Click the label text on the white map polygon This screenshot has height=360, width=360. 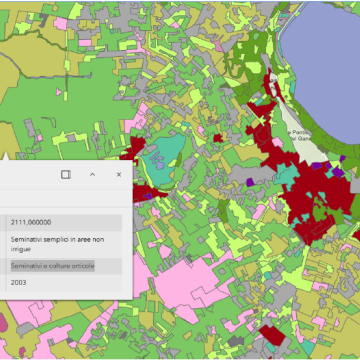pyautogui.click(x=300, y=135)
